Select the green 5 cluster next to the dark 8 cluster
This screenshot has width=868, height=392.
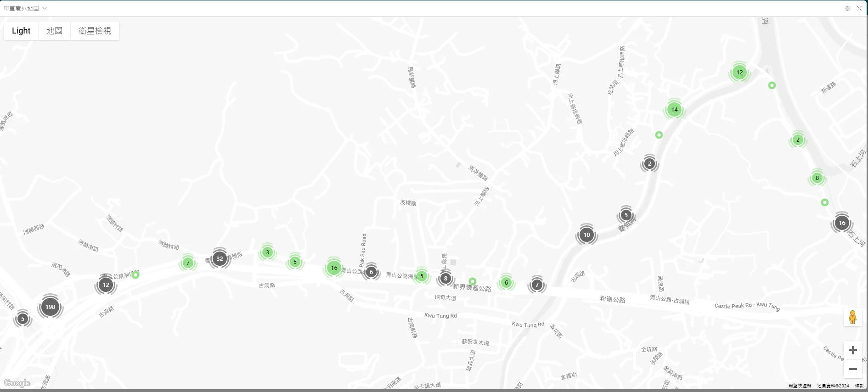(422, 276)
